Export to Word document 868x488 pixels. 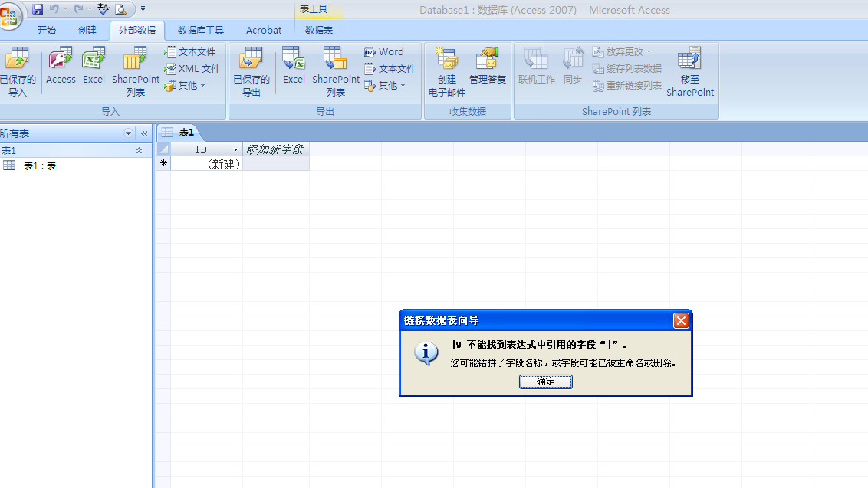(x=384, y=52)
